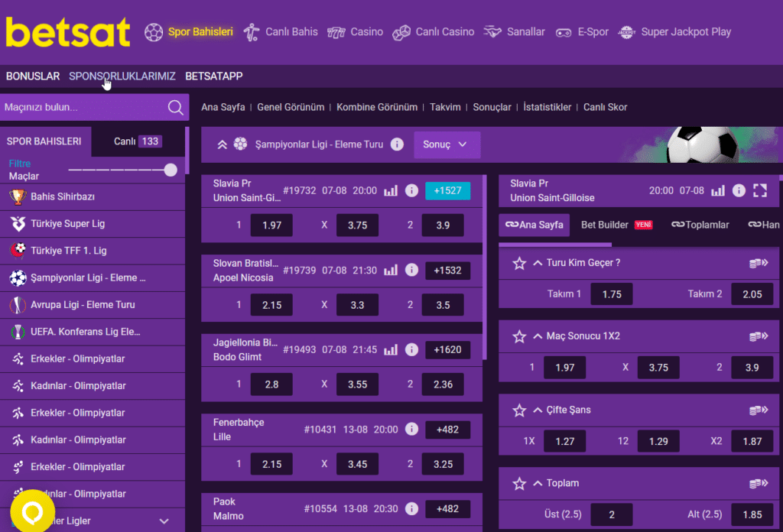783x532 pixels.
Task: Select odds 2.36 for Bodo Glimt win
Action: (x=443, y=384)
